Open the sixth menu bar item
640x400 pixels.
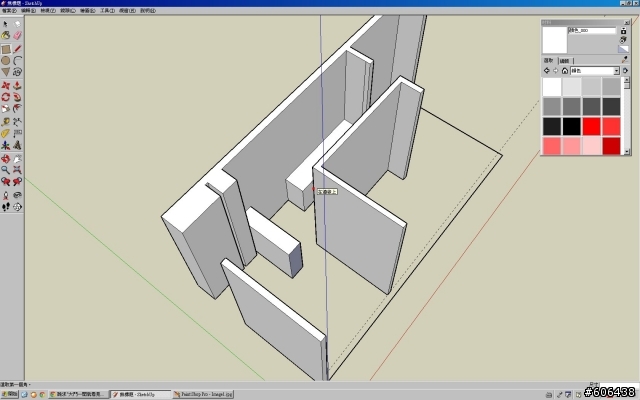107,11
